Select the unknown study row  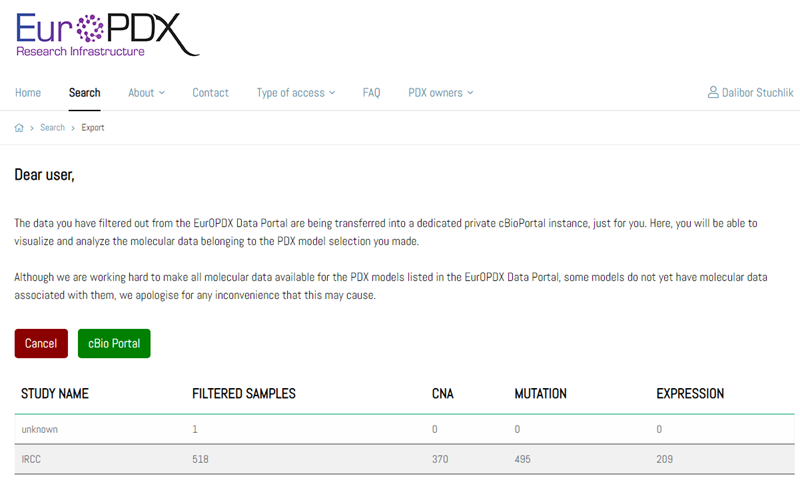(40, 429)
